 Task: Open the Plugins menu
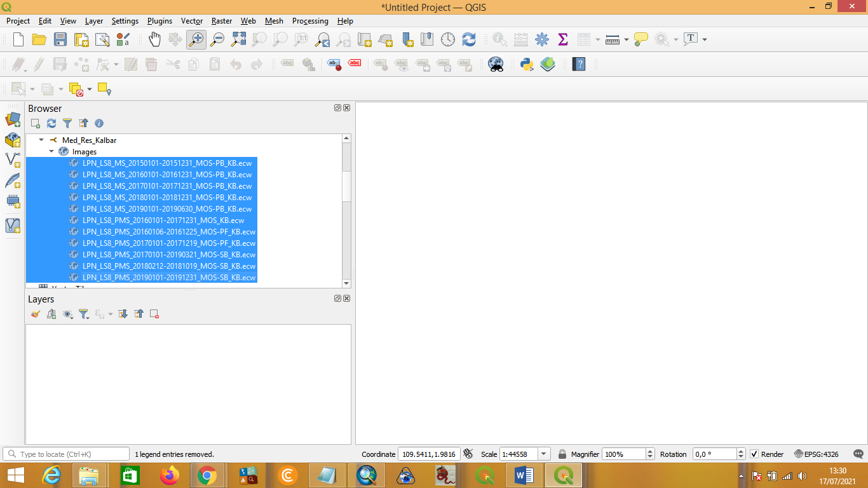(159, 21)
